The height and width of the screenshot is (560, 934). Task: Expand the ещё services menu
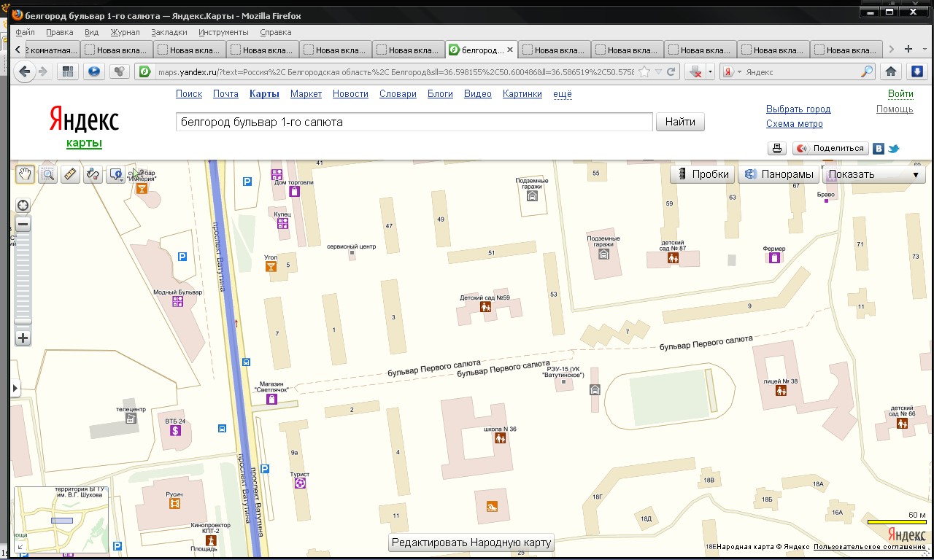[x=563, y=94]
